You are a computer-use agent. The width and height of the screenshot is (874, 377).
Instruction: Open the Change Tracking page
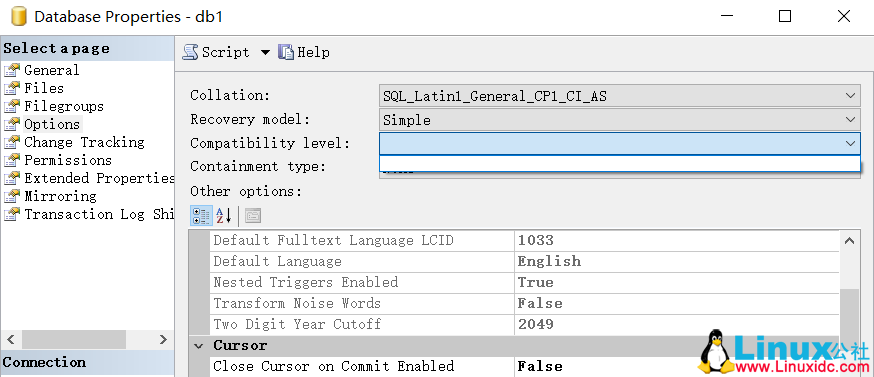coord(84,142)
